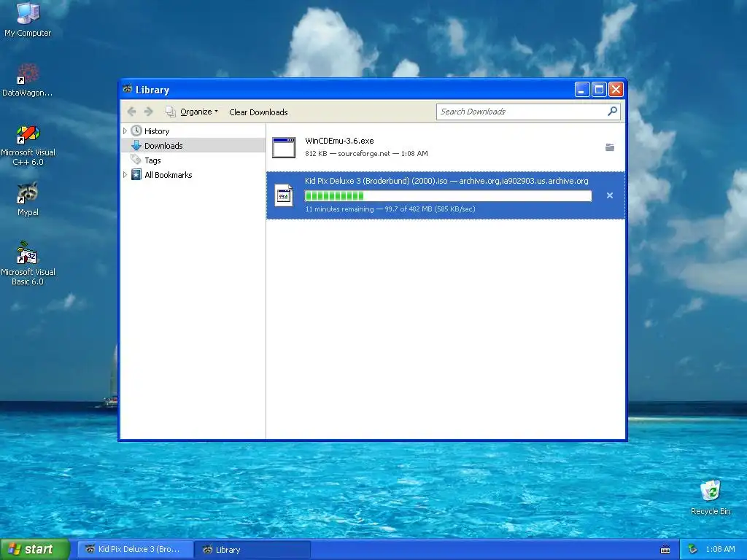Click the search magnifier icon
Screen dimensions: 747x560
[x=612, y=112]
